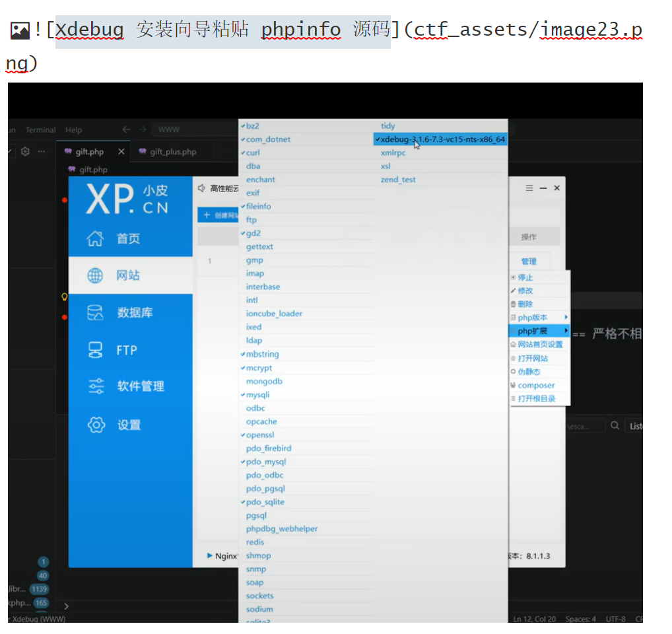Click the 创建网站 button
Screen dimensions: 672x634
coord(218,215)
